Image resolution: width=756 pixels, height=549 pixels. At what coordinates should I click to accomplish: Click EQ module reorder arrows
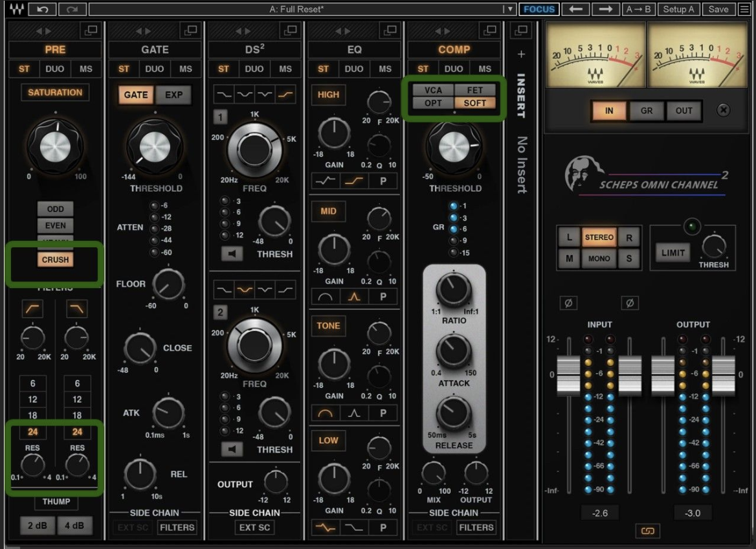[343, 31]
